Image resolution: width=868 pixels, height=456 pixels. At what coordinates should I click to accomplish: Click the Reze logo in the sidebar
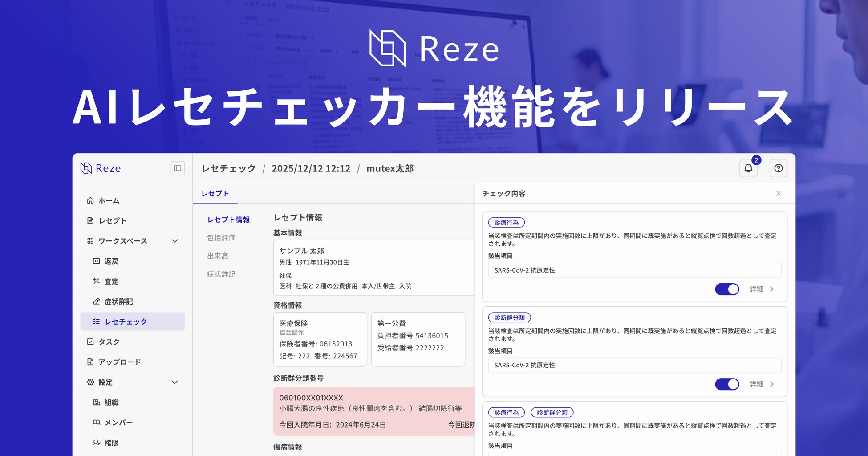(x=101, y=168)
